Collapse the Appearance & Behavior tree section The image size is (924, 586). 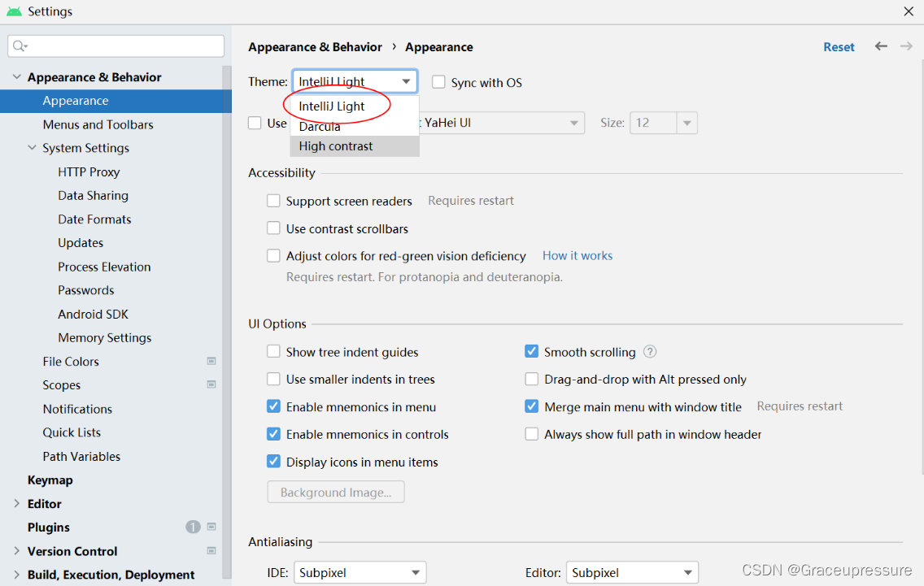(16, 77)
